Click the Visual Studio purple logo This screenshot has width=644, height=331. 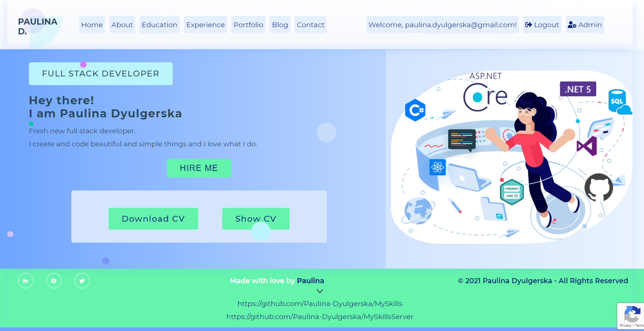[587, 146]
